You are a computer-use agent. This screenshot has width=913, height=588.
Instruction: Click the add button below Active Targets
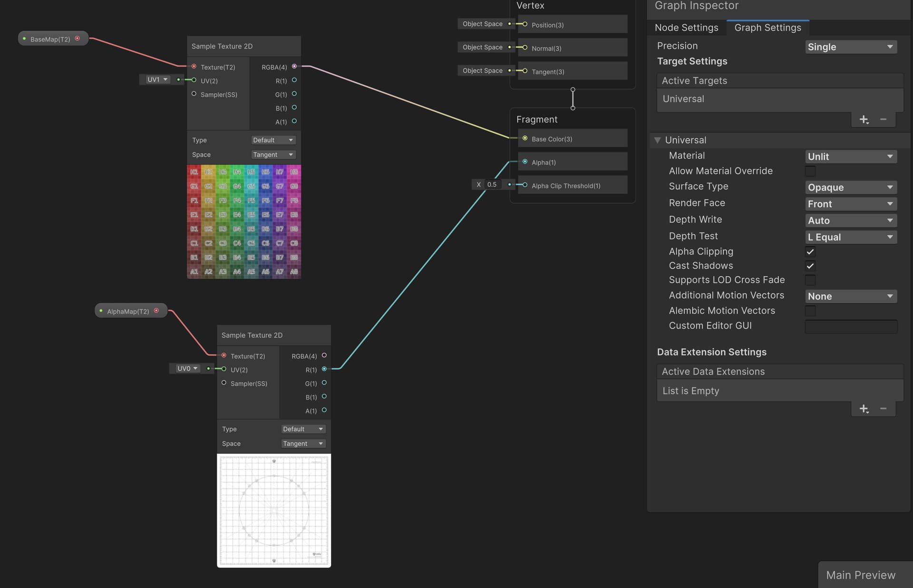coord(864,119)
